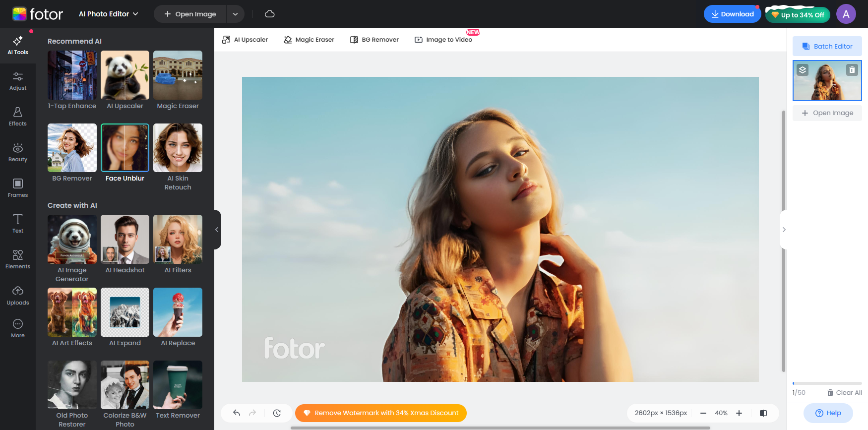Image resolution: width=868 pixels, height=430 pixels.
Task: Select Magic Eraser in the top toolbar
Action: pos(309,40)
